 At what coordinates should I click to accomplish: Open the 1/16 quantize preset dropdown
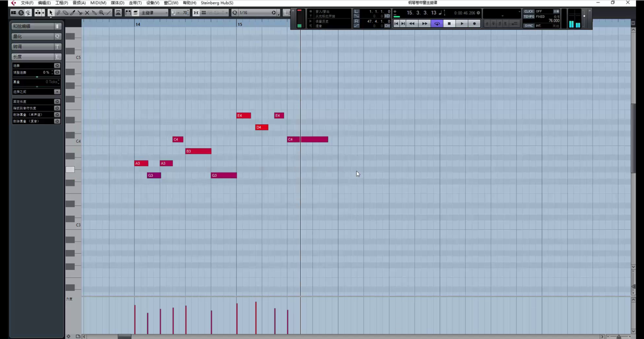coord(258,13)
